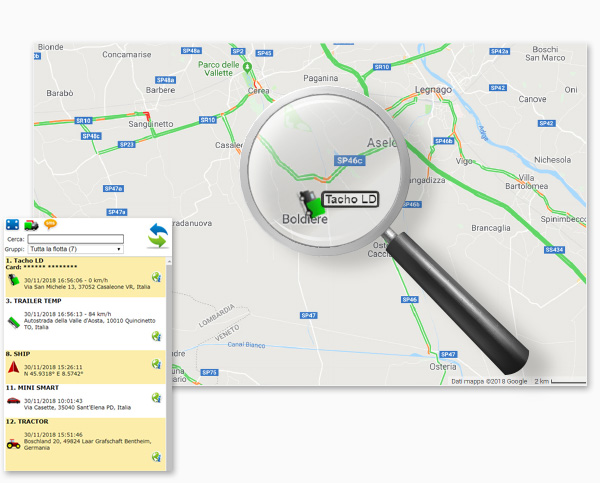Click the 'Via Casette, 35040 Sant'Elena PD' address

click(77, 408)
